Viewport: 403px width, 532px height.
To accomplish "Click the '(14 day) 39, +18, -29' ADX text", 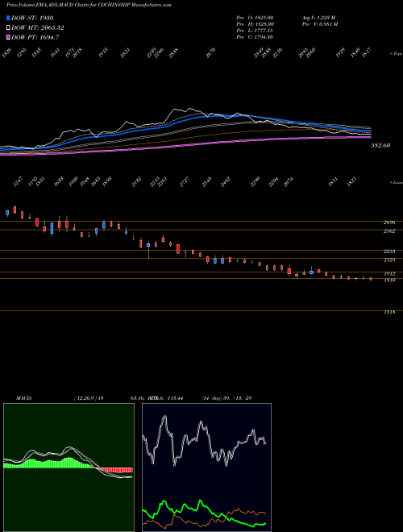I will (226, 398).
